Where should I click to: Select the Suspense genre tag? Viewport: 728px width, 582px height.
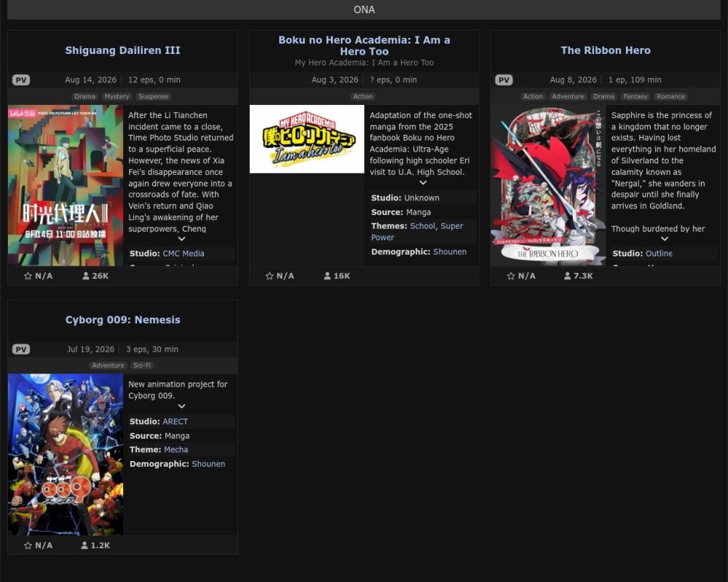pyautogui.click(x=153, y=97)
